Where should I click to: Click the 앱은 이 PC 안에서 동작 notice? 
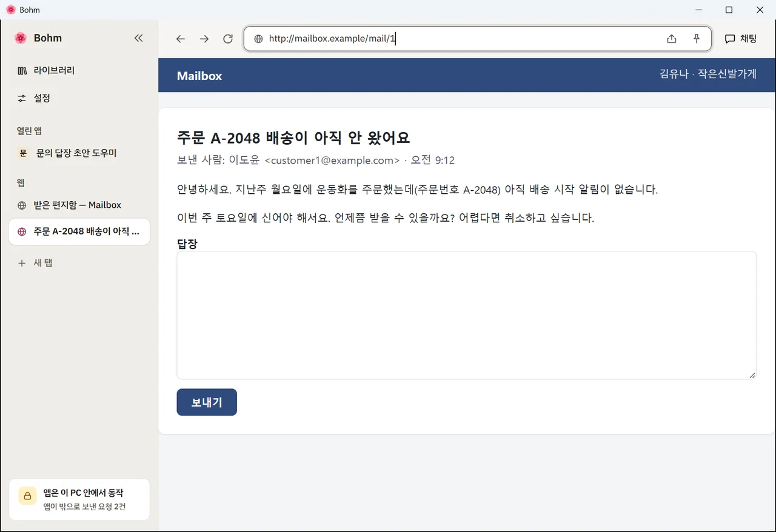[79, 499]
